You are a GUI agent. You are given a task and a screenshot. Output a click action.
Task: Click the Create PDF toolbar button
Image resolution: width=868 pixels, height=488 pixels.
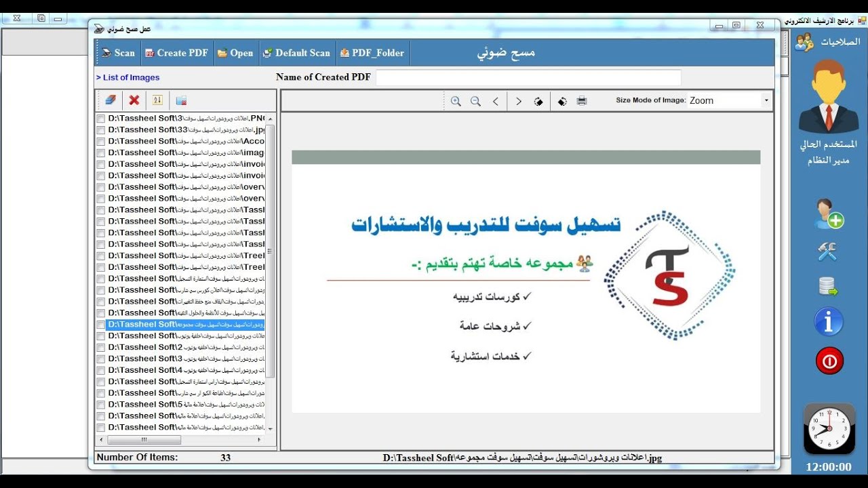click(177, 53)
